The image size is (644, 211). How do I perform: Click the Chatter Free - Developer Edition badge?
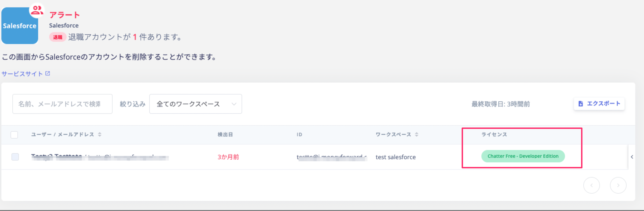point(523,156)
